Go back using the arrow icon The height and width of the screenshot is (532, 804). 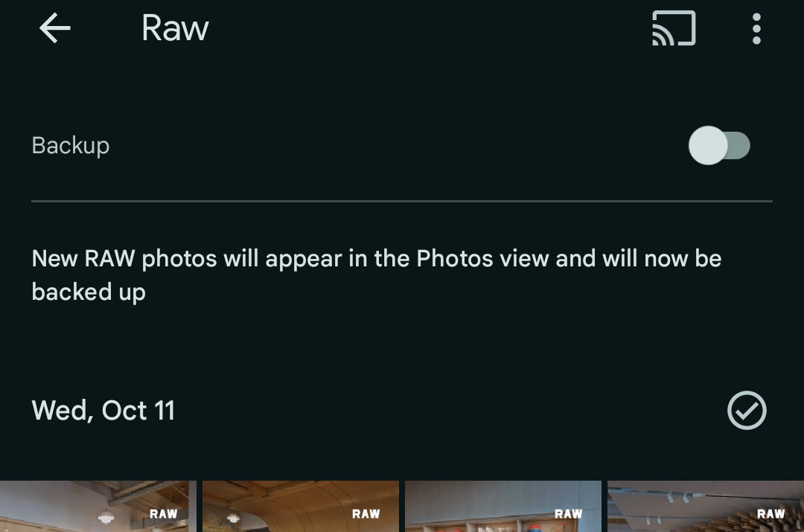click(x=55, y=28)
